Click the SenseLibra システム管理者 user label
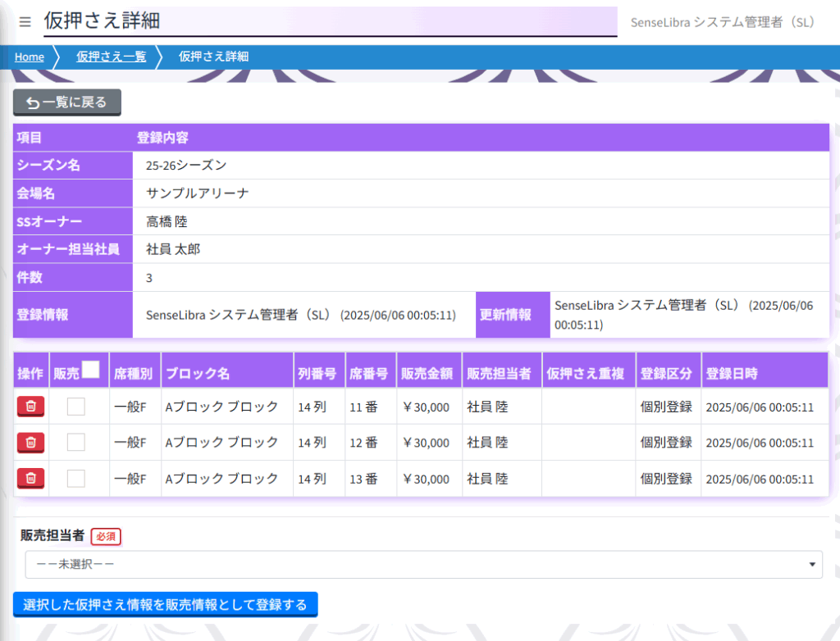840x641 pixels. [x=723, y=22]
